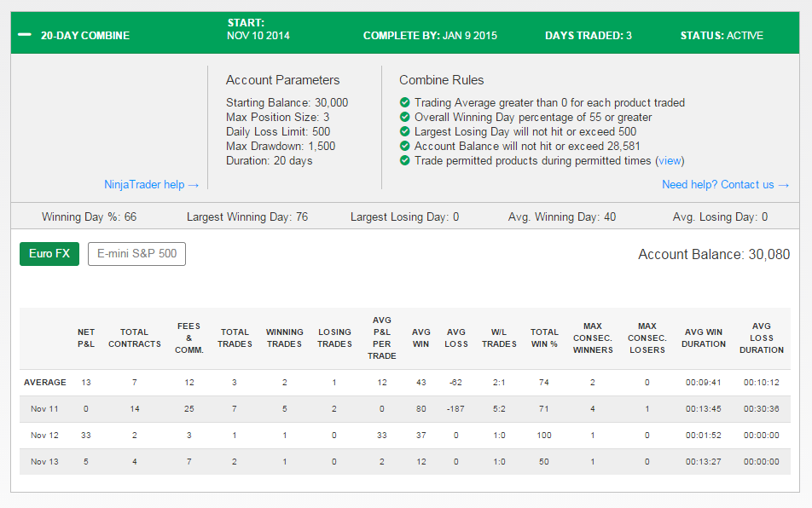Click Nov 11 avg loss value -187
812x508 pixels.
[x=455, y=408]
